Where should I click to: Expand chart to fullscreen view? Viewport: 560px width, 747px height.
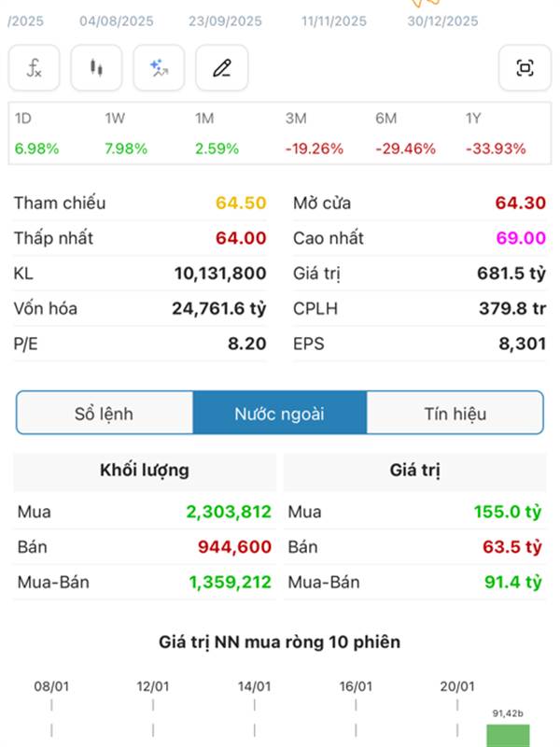[525, 68]
